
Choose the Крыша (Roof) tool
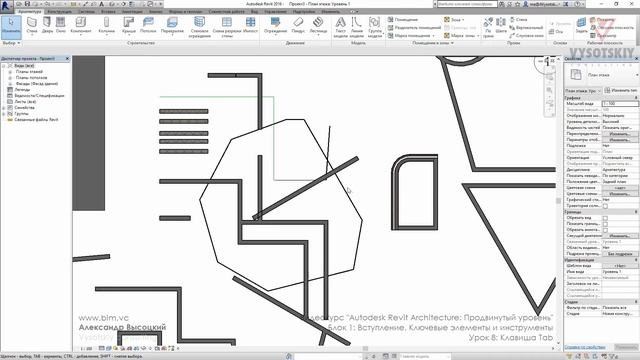129,26
